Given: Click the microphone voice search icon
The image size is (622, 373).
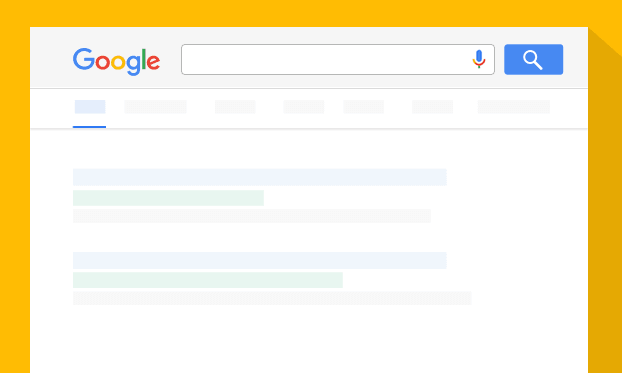Looking at the screenshot, I should coord(479,59).
